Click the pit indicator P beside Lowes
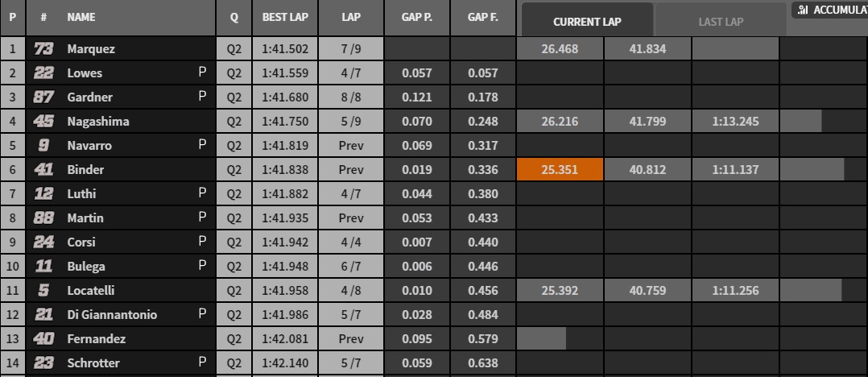 tap(202, 72)
